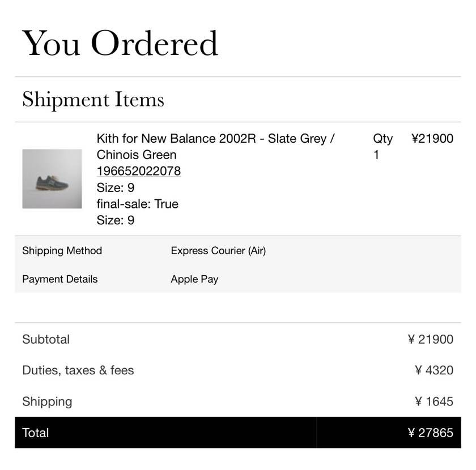Click the You Ordered heading
This screenshot has height=470, width=476.
(x=120, y=43)
